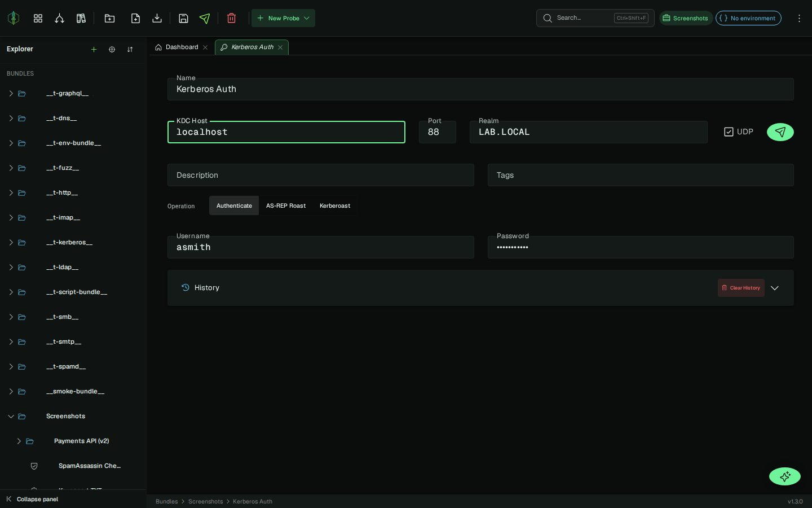Delete probe with red trash icon

[x=231, y=18]
